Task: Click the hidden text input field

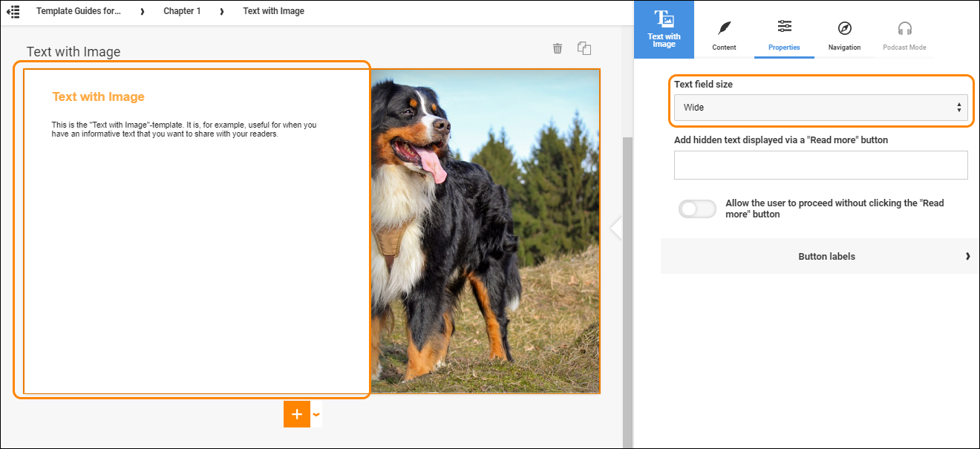Action: click(x=820, y=165)
